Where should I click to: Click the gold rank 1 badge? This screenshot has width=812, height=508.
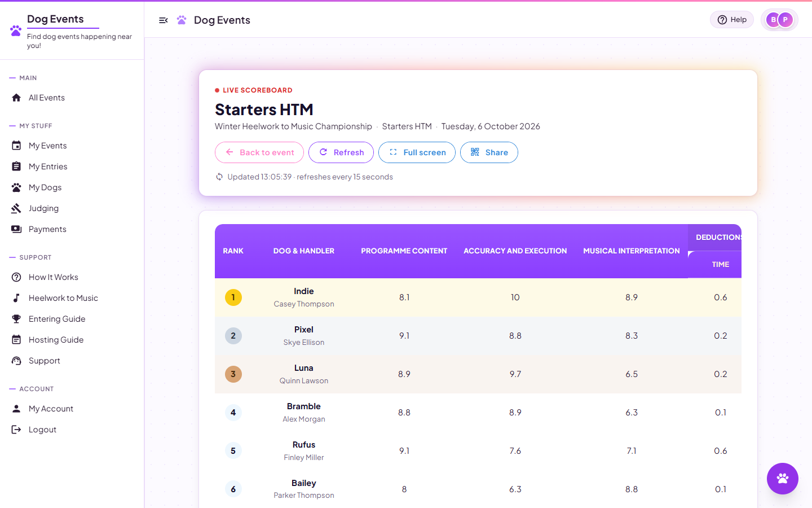[x=233, y=297]
